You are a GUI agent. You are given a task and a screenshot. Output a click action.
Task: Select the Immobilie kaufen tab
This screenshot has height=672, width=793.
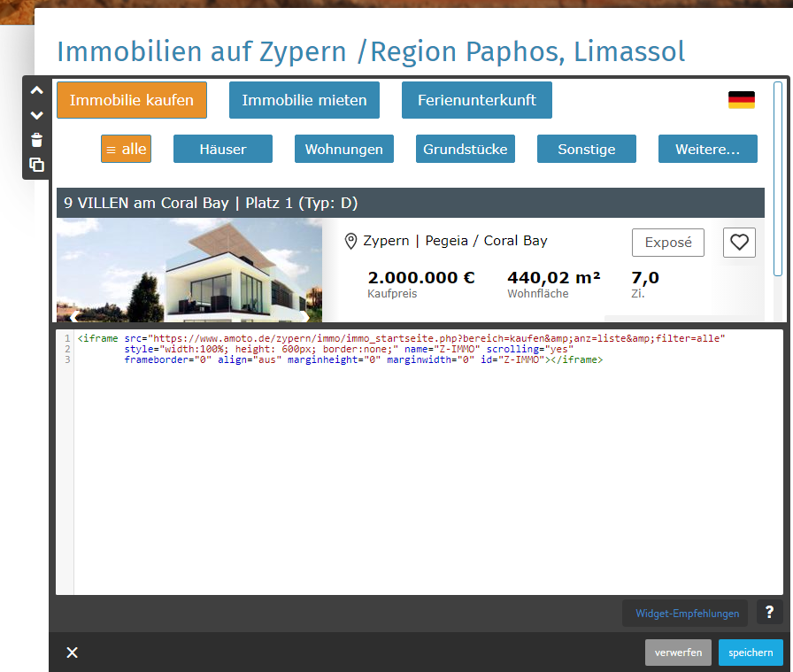132,100
